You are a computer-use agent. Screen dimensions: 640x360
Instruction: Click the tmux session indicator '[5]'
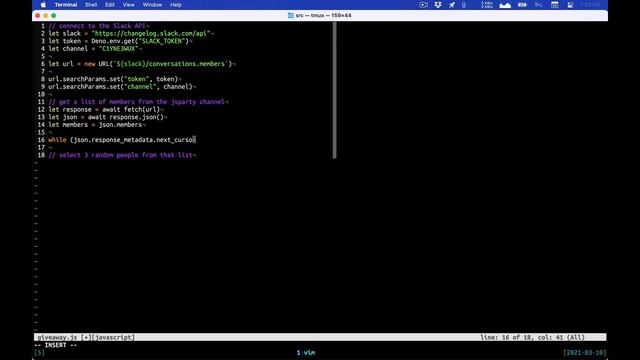pos(39,353)
